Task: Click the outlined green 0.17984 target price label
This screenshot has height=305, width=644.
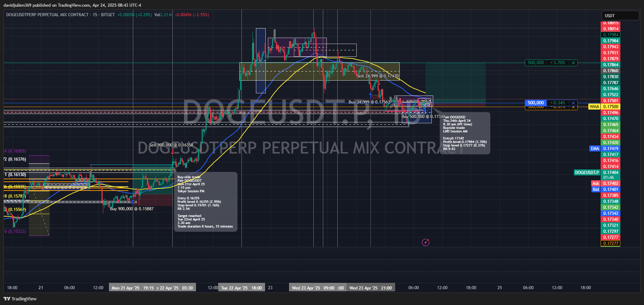Action: coord(611,35)
